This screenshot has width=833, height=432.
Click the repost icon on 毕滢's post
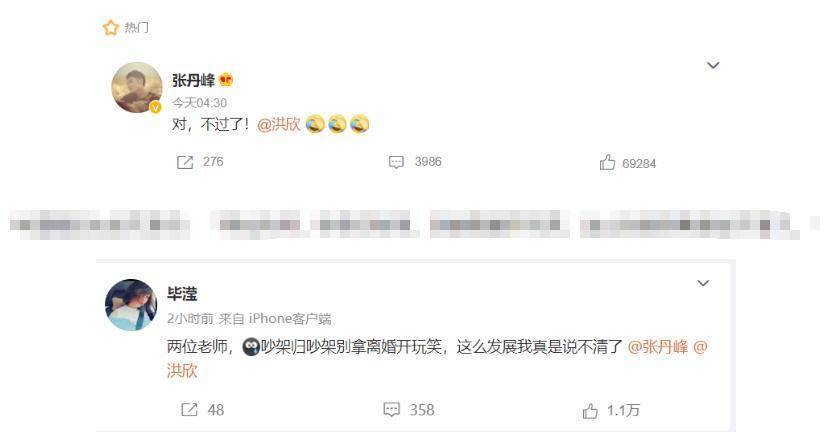pos(189,410)
